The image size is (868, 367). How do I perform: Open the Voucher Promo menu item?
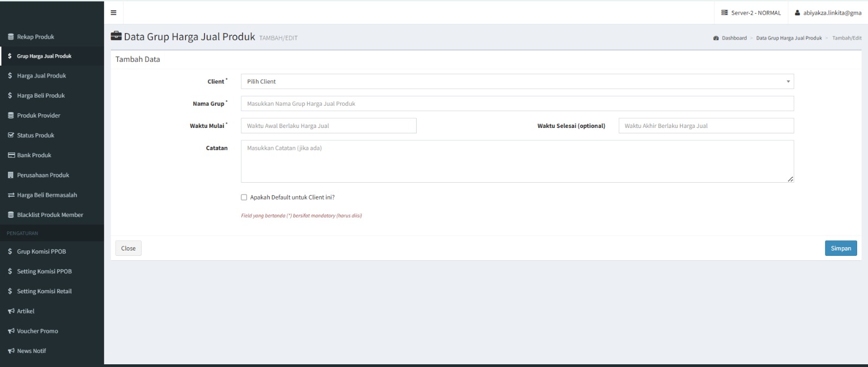tap(37, 331)
